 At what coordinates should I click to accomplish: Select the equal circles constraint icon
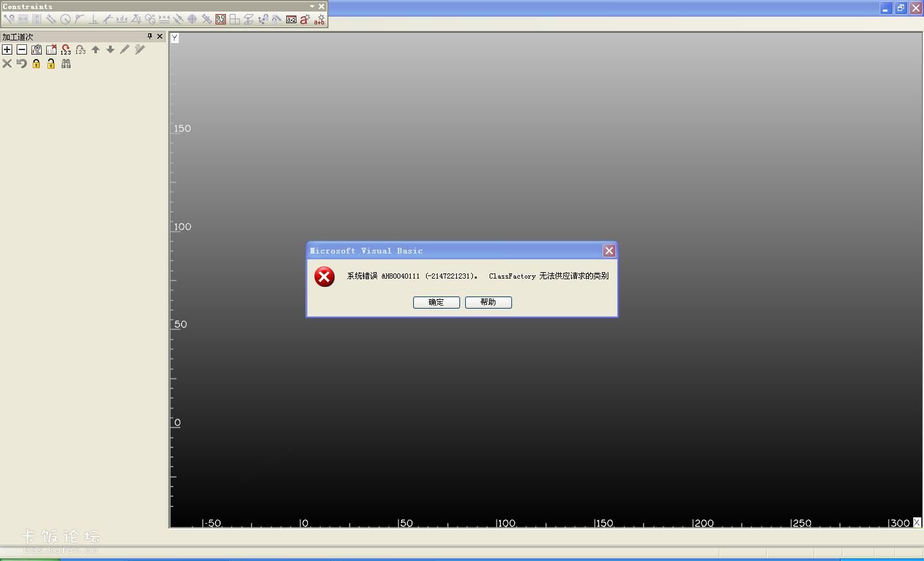[x=150, y=19]
